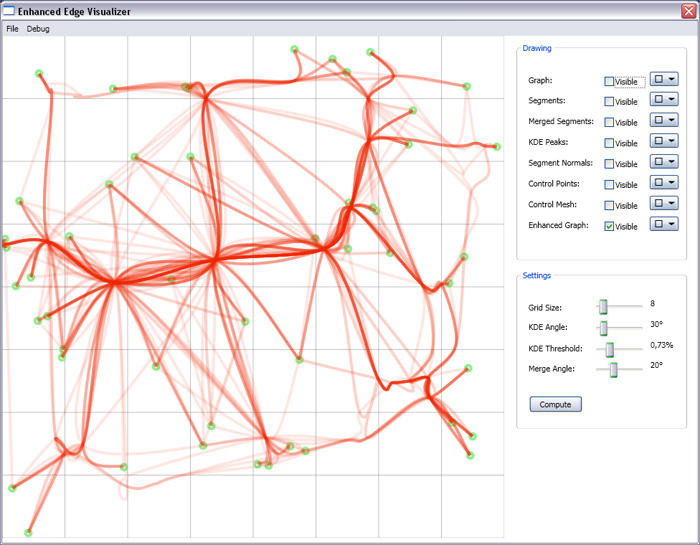This screenshot has width=700, height=545.
Task: Open the Segments style dropdown
Action: 664,99
